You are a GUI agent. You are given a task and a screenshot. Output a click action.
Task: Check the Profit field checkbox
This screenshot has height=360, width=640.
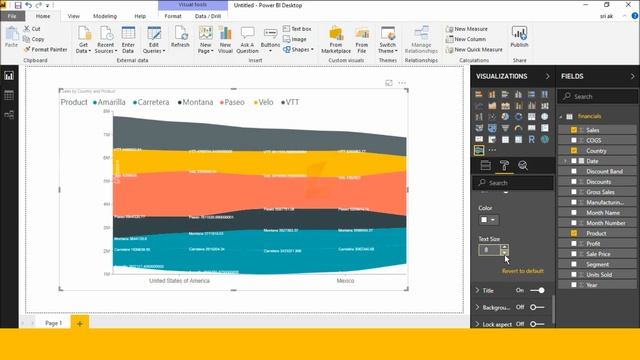574,244
